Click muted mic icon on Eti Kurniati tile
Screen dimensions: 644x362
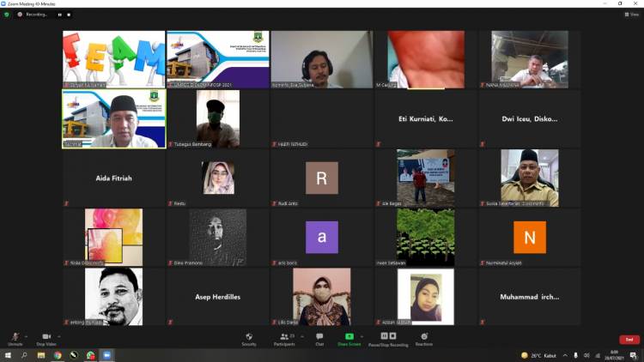pos(378,144)
